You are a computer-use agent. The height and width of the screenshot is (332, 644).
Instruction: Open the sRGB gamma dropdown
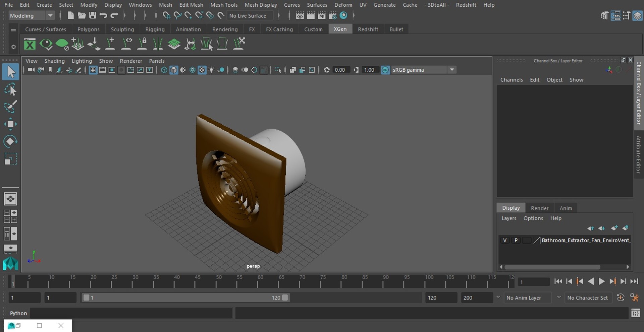point(424,70)
